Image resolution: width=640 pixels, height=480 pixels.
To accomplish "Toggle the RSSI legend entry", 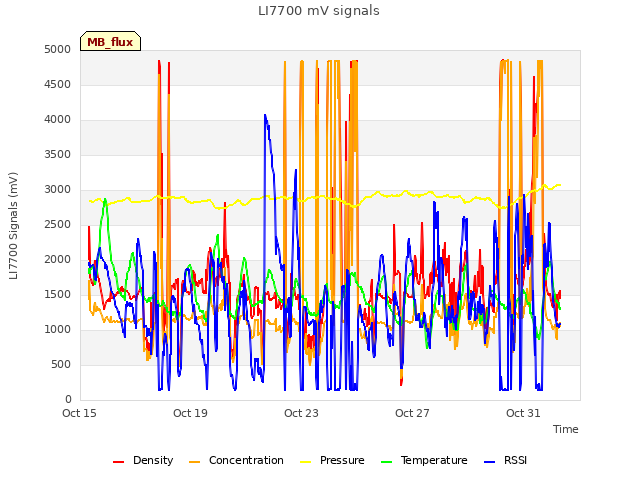I will click(505, 460).
